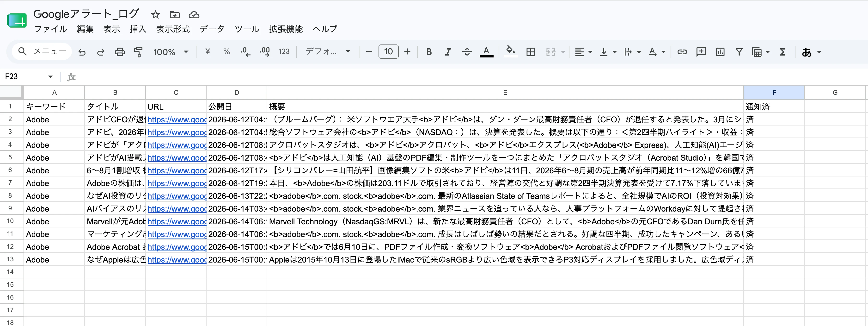The height and width of the screenshot is (326, 868).
Task: Open the URL link in row 7
Action: pos(177,183)
